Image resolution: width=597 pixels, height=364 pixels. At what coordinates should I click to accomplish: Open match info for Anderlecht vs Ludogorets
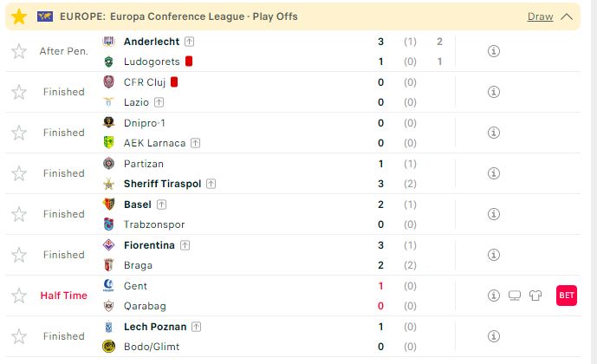point(493,51)
